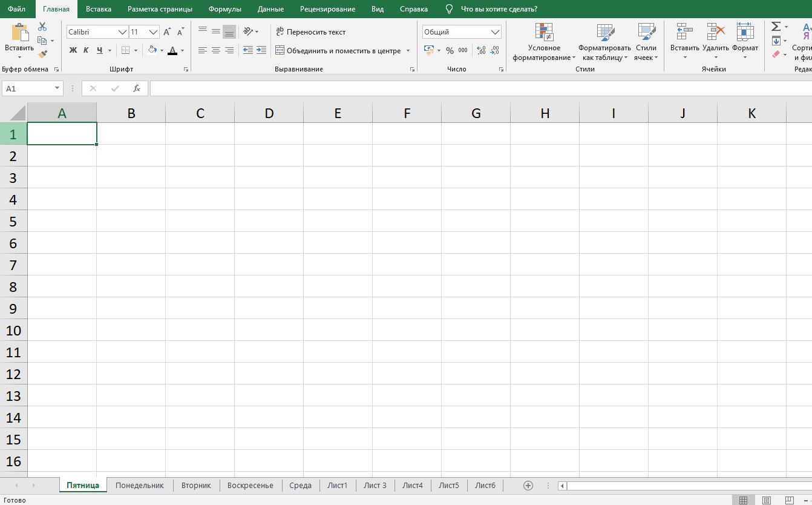Viewport: 812px width, 505px height.
Task: Toggle align text left
Action: point(203,50)
